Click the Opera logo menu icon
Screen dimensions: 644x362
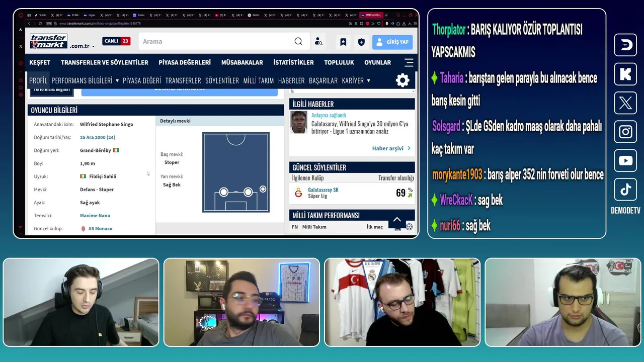click(x=21, y=15)
